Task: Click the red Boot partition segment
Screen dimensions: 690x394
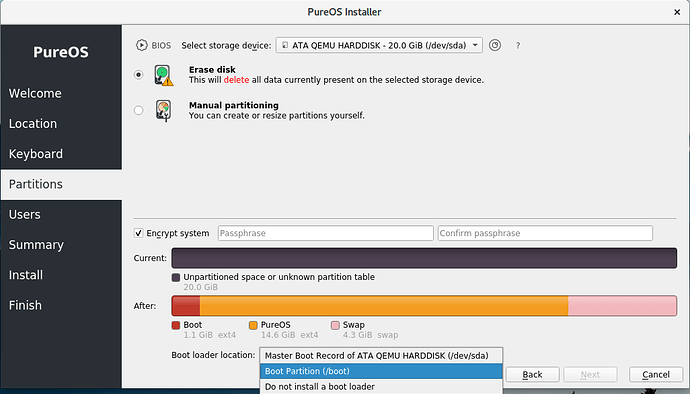Action: click(x=186, y=306)
